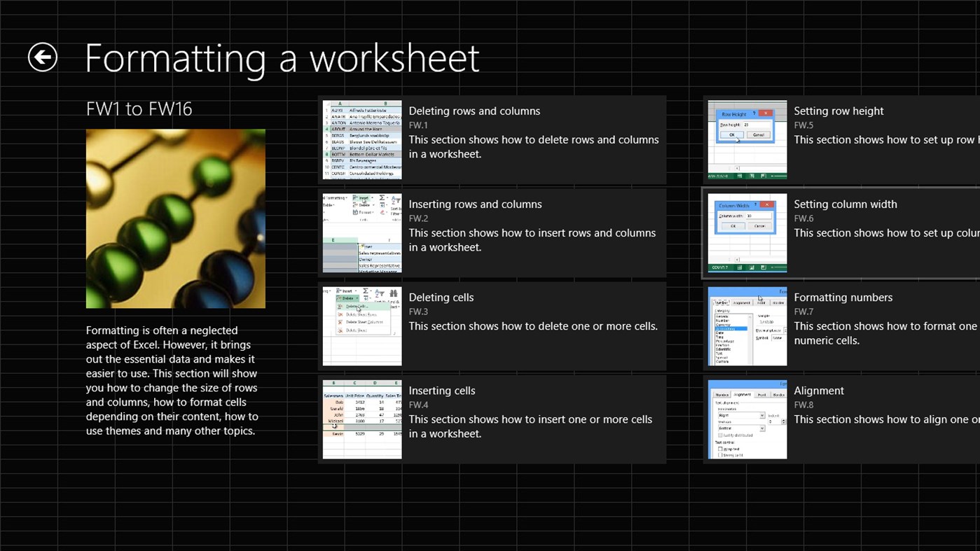
Task: Click the Alignment dialog thumbnail
Action: [747, 418]
